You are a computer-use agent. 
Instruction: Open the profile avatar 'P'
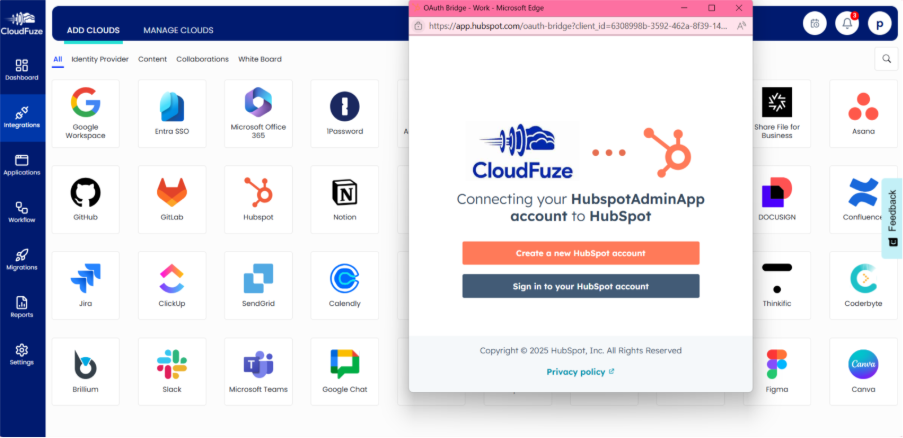tap(879, 24)
